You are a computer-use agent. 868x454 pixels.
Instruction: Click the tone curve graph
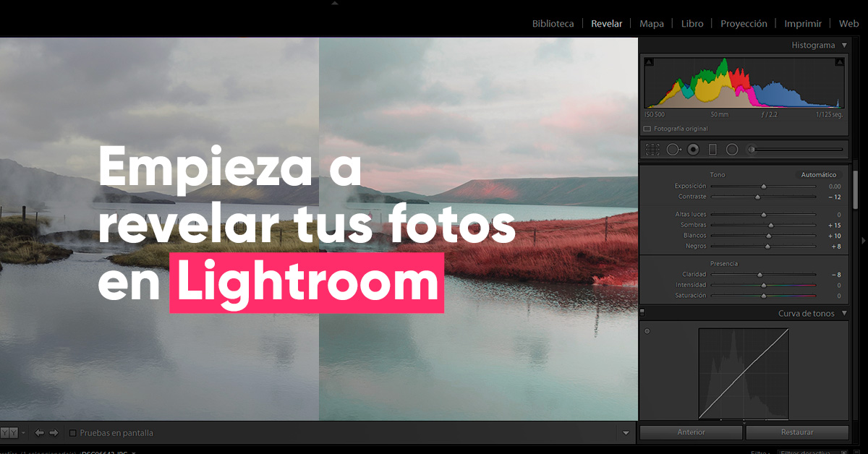point(743,373)
